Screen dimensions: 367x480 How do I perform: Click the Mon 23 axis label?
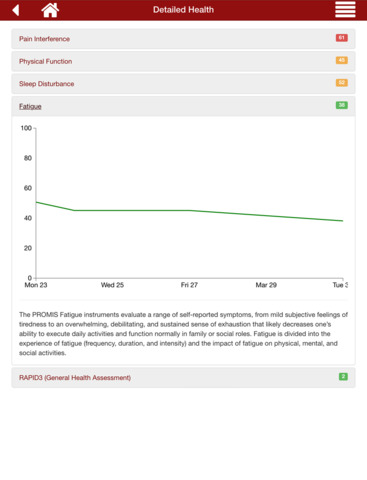point(36,285)
